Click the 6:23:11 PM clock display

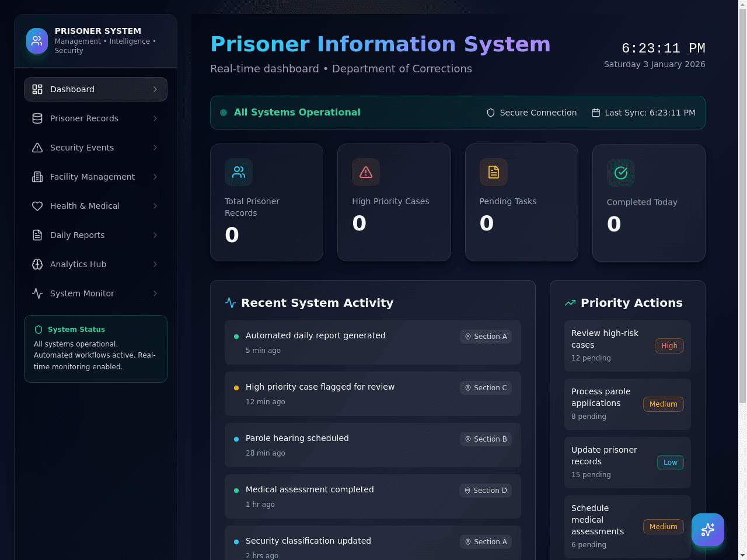(664, 48)
